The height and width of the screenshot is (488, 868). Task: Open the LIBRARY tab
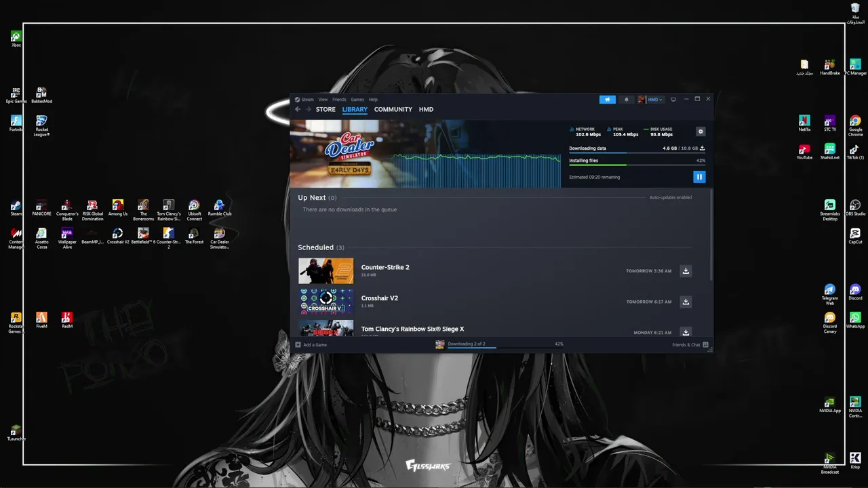[355, 109]
